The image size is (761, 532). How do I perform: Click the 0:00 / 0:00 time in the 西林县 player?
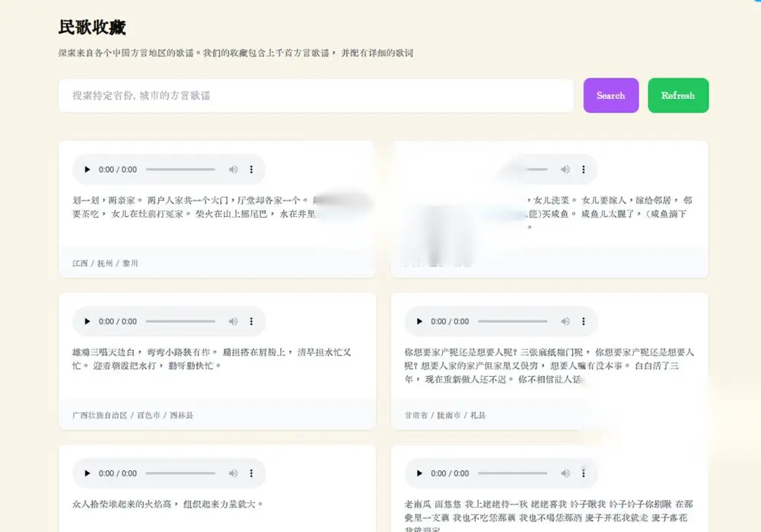pos(118,321)
